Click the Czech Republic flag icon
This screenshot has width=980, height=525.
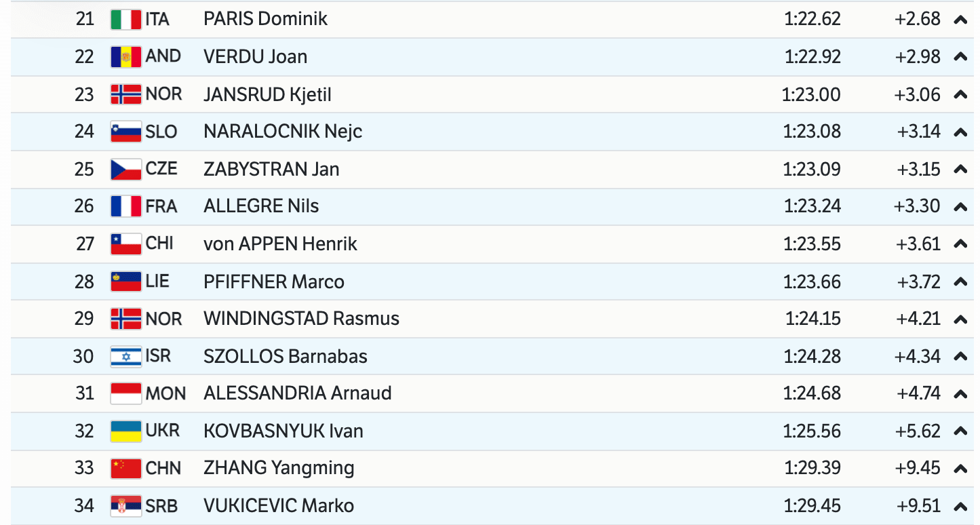(125, 169)
